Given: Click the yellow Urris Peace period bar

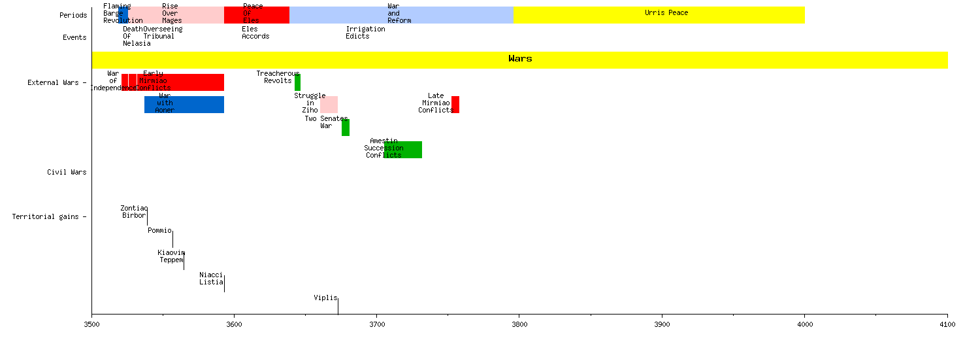Looking at the screenshot, I should [x=659, y=15].
